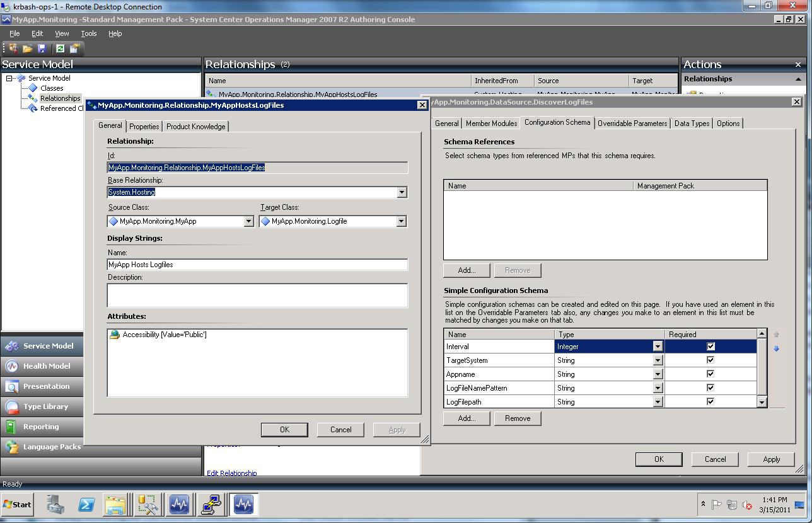The image size is (812, 523).
Task: Toggle Required checkbox for LogFileNamePattern
Action: pos(710,388)
